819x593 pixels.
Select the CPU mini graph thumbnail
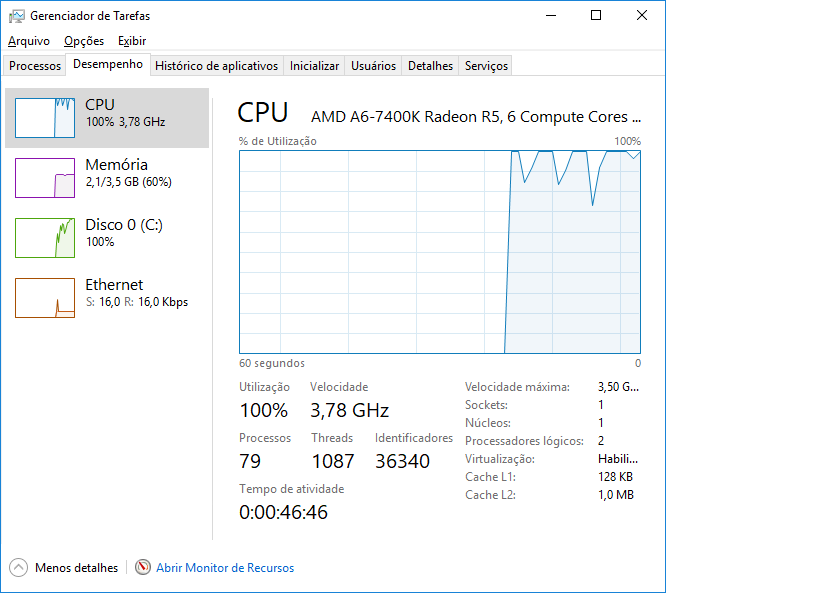tap(45, 118)
